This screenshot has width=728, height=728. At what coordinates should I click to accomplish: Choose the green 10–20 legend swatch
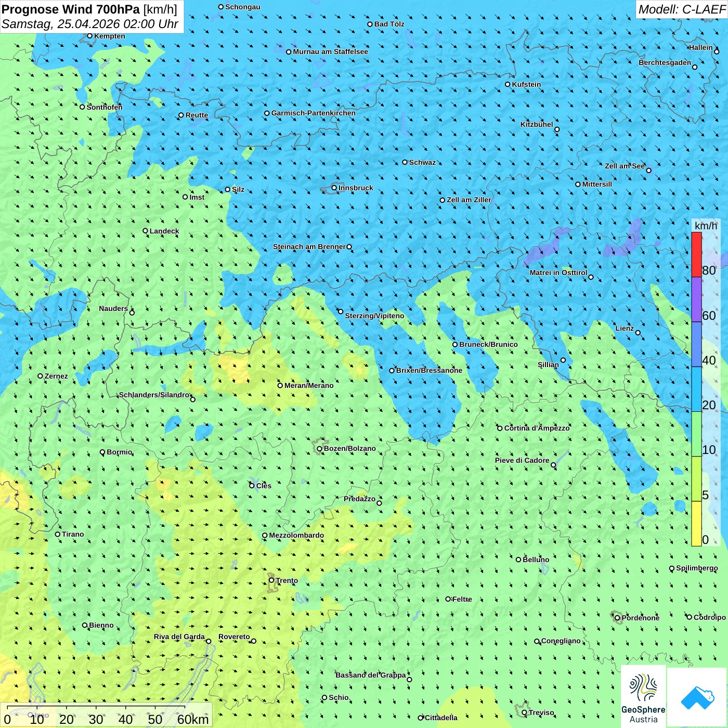pos(696,434)
